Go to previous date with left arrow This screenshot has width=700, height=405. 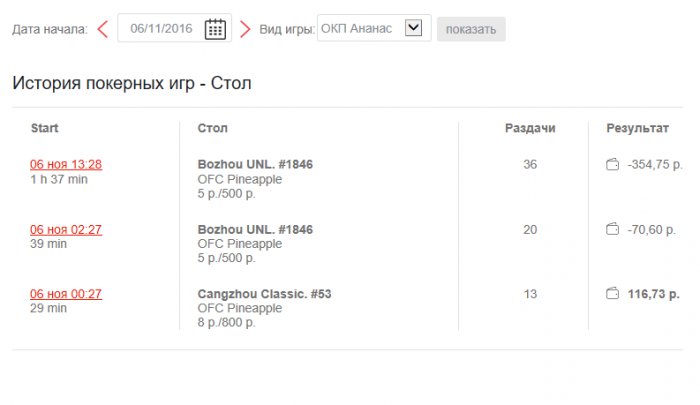(102, 29)
